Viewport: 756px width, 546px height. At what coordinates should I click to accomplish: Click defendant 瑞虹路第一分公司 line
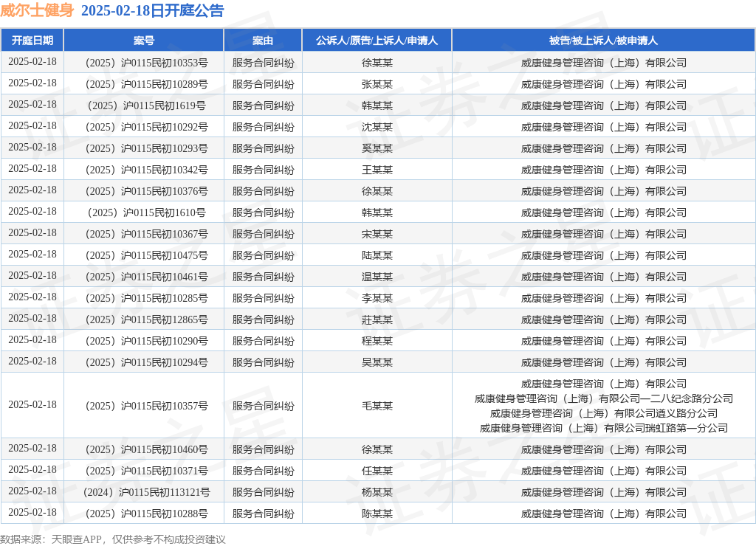pos(604,428)
